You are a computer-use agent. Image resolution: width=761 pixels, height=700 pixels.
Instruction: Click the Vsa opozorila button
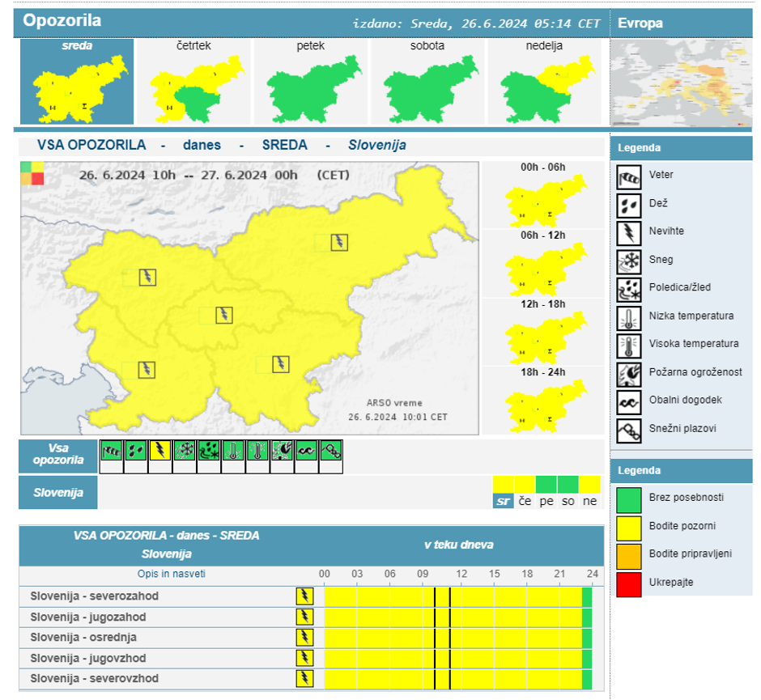(x=57, y=454)
